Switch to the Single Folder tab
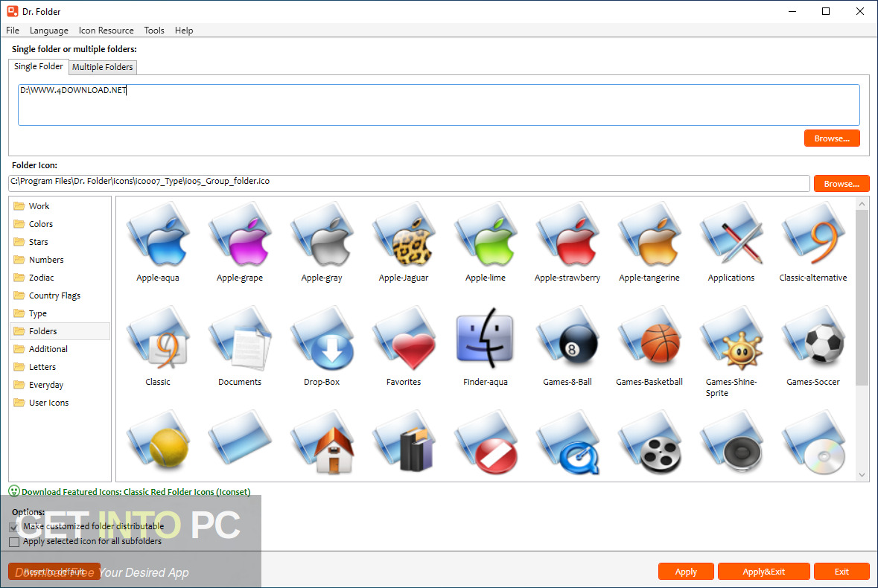This screenshot has width=878, height=588. [39, 66]
